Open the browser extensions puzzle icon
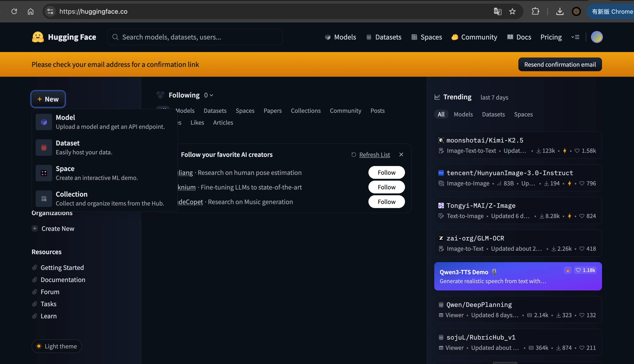The width and height of the screenshot is (634, 364). pyautogui.click(x=535, y=11)
